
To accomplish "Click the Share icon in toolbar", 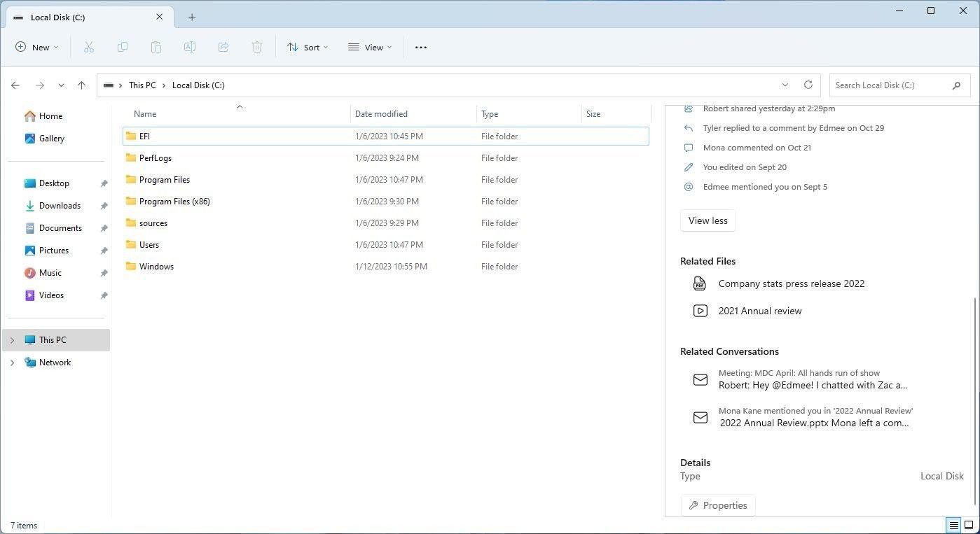I will tap(223, 47).
